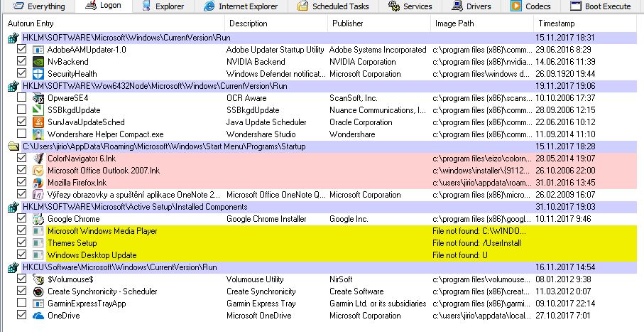Click the AdobeAAMUpdater-1.0 entry icon

click(38, 50)
